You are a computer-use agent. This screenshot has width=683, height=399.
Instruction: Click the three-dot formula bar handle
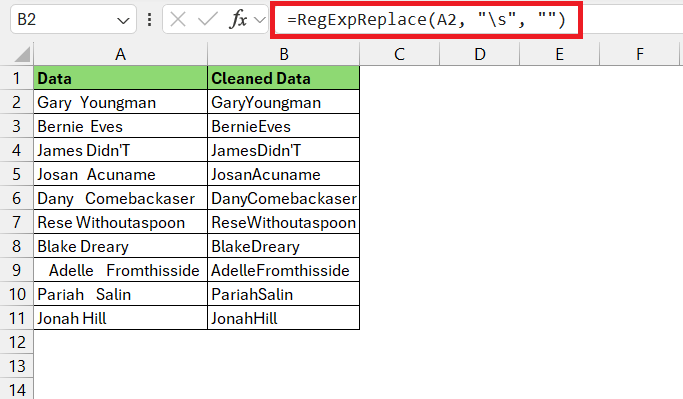[x=149, y=20]
